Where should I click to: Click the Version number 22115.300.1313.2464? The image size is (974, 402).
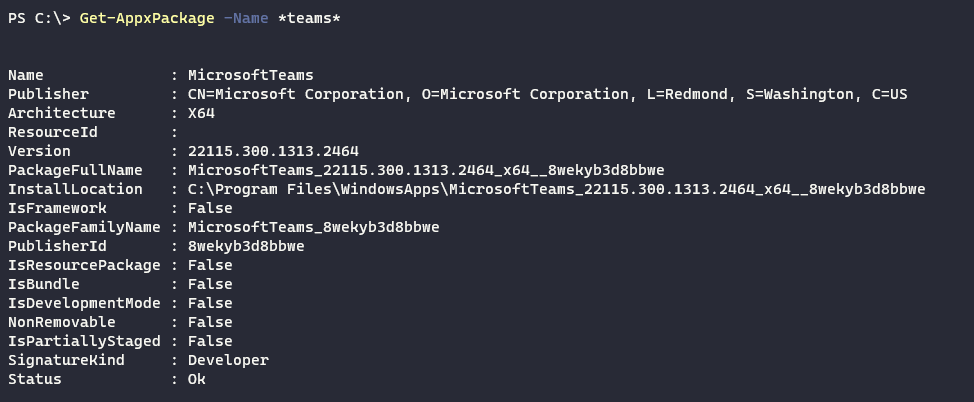pyautogui.click(x=268, y=151)
